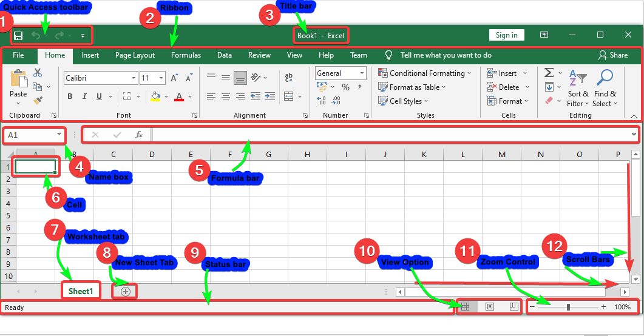This screenshot has height=336, width=644.
Task: Click the Cut scissors icon
Action: [38, 73]
